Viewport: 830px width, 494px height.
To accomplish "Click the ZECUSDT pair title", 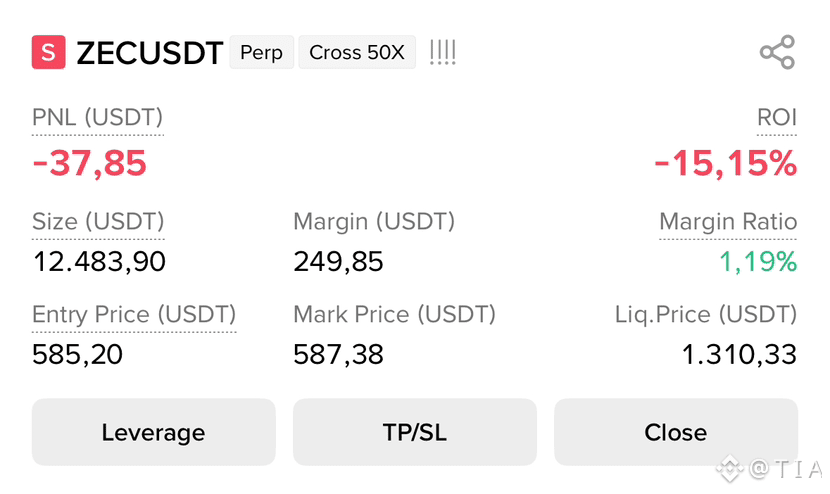I will pyautogui.click(x=150, y=53).
